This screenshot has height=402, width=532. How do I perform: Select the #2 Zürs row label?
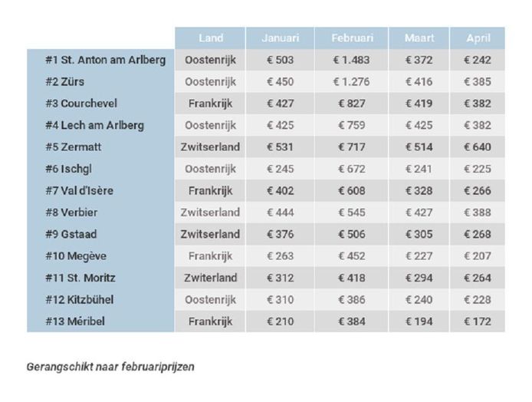[x=67, y=82]
